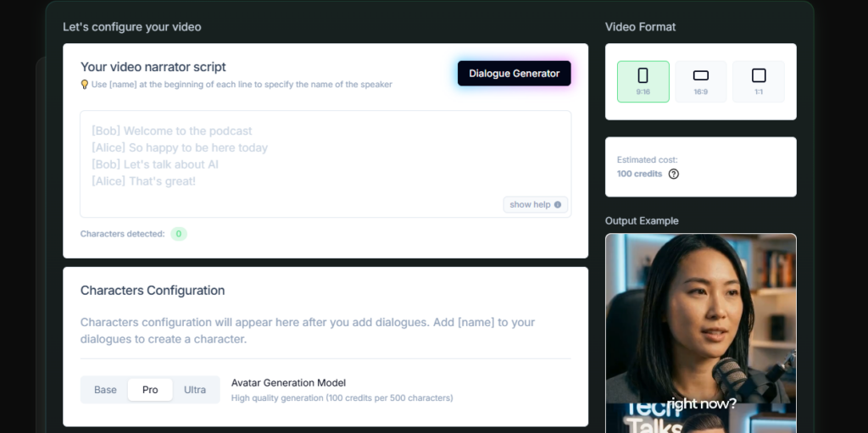Click into the narrator script text area
The image size is (868, 433).
[x=325, y=164]
